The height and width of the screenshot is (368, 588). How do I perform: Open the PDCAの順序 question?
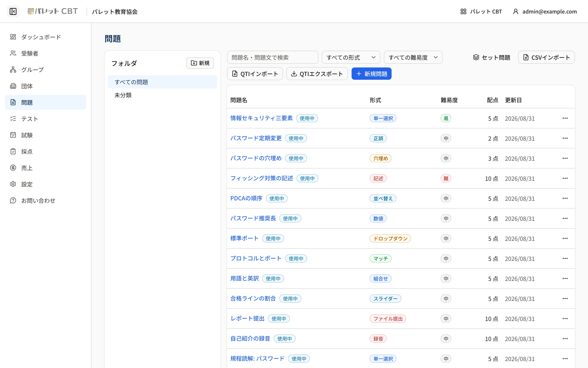point(246,198)
